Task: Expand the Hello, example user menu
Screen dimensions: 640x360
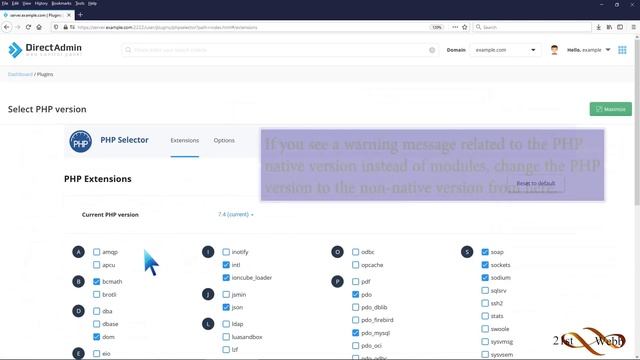Action: tap(589, 50)
